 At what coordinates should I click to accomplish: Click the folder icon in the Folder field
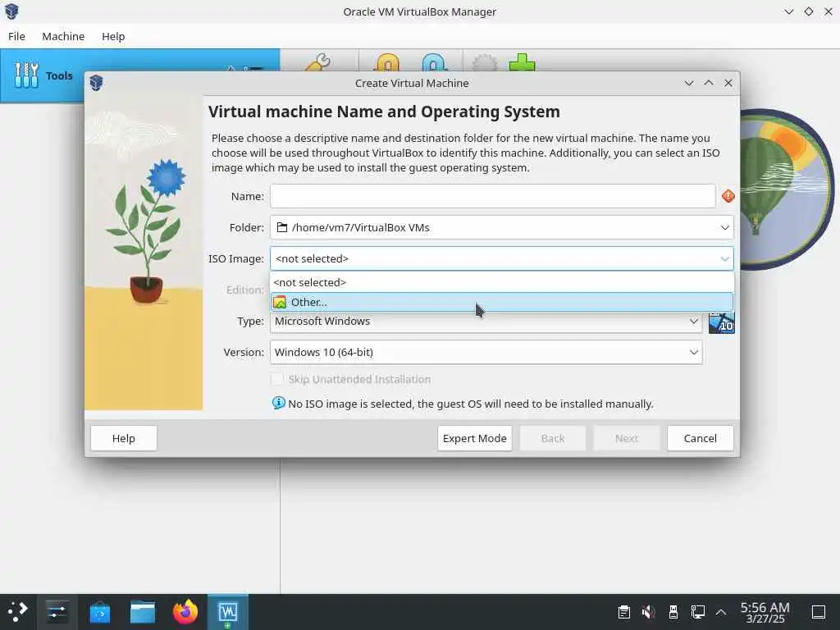(x=282, y=228)
